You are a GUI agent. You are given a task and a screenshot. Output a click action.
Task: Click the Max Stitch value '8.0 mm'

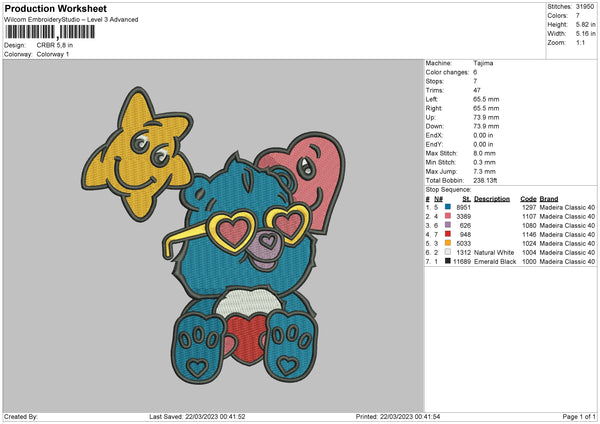(484, 153)
